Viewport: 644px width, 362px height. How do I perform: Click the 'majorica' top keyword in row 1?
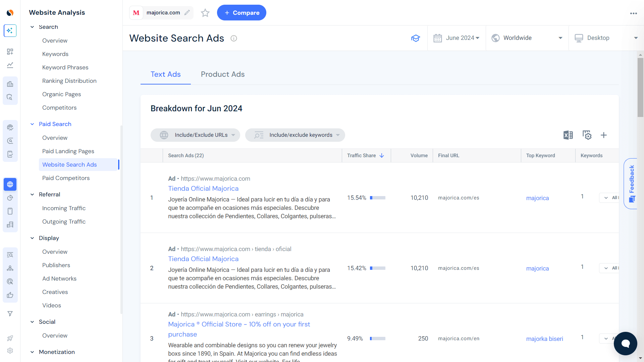(538, 198)
